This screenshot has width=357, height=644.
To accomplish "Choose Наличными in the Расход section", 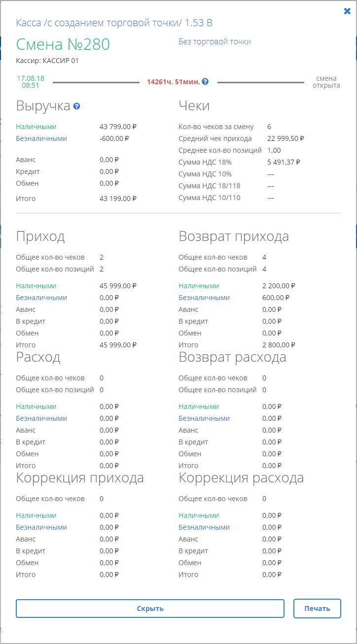I will pos(36,407).
